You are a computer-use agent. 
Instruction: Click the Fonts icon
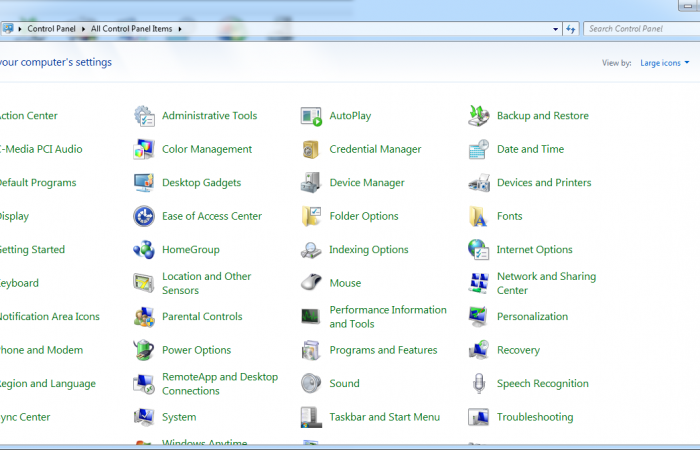pyautogui.click(x=479, y=216)
